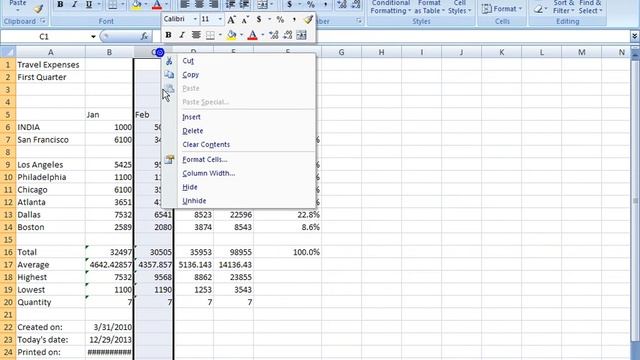
Task: Click mini toolbar Decrease Decimal icon
Action: [288, 35]
